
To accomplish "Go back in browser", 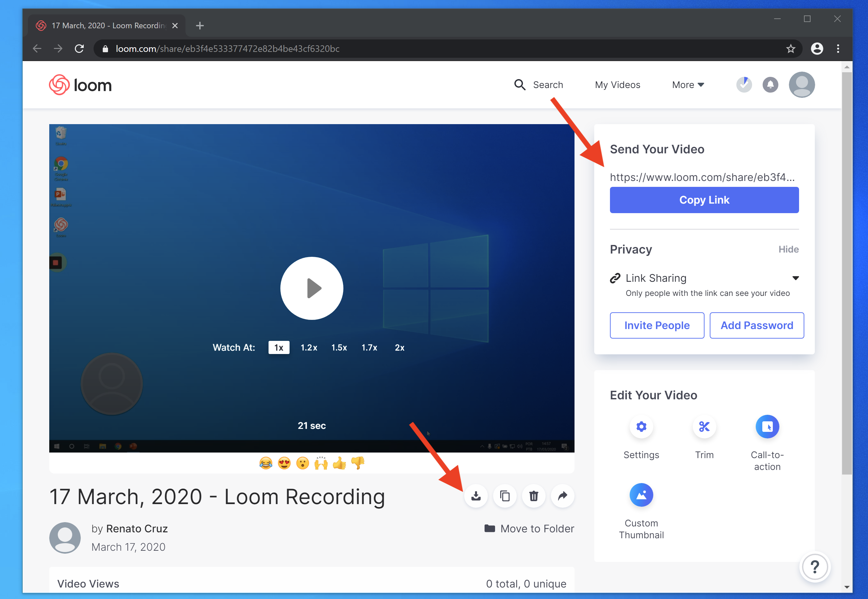I will point(37,49).
